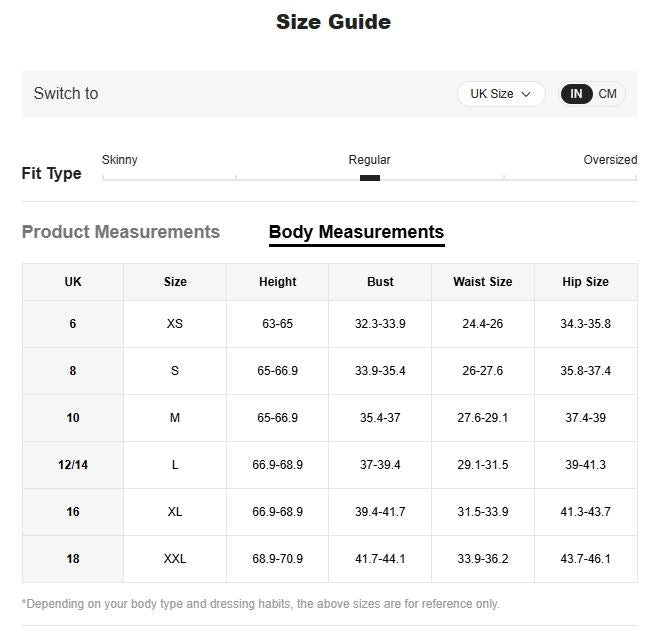Click the Height column header
Viewport: 663px width, 640px height.
[277, 282]
